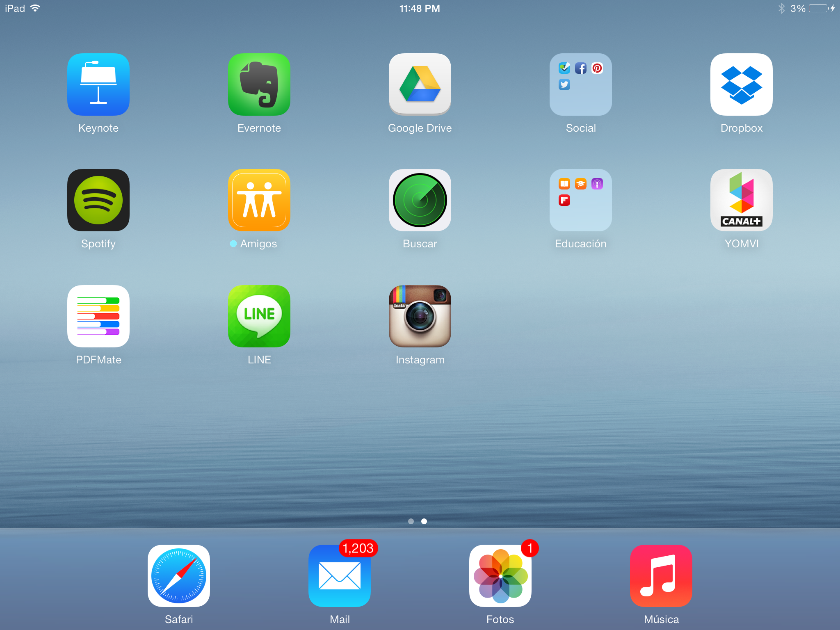
Task: Open Fotos from the dock
Action: click(x=500, y=576)
